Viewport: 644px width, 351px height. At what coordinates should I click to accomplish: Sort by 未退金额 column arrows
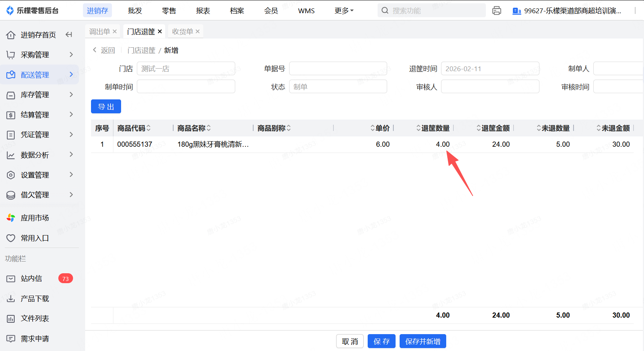[598, 128]
